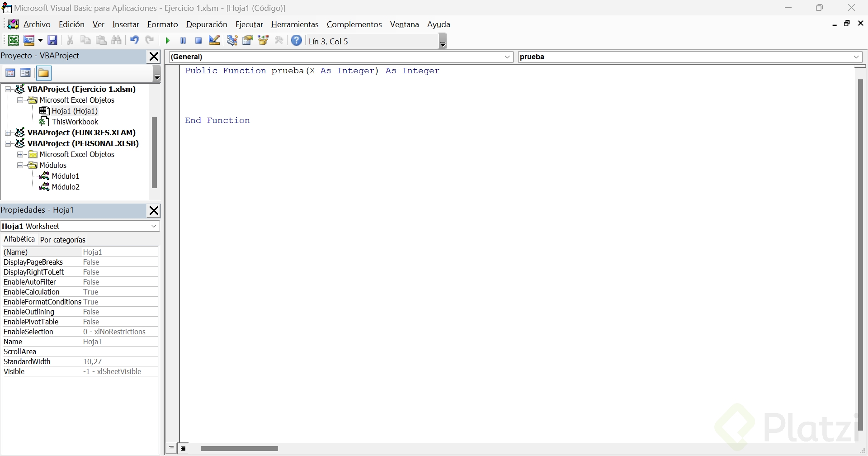Click the Paste toolbar icon
Viewport: 868px width, 456px height.
point(101,41)
